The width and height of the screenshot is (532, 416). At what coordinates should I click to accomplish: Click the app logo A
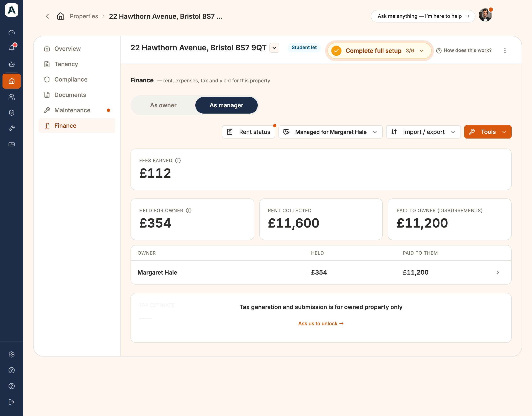pos(11,10)
